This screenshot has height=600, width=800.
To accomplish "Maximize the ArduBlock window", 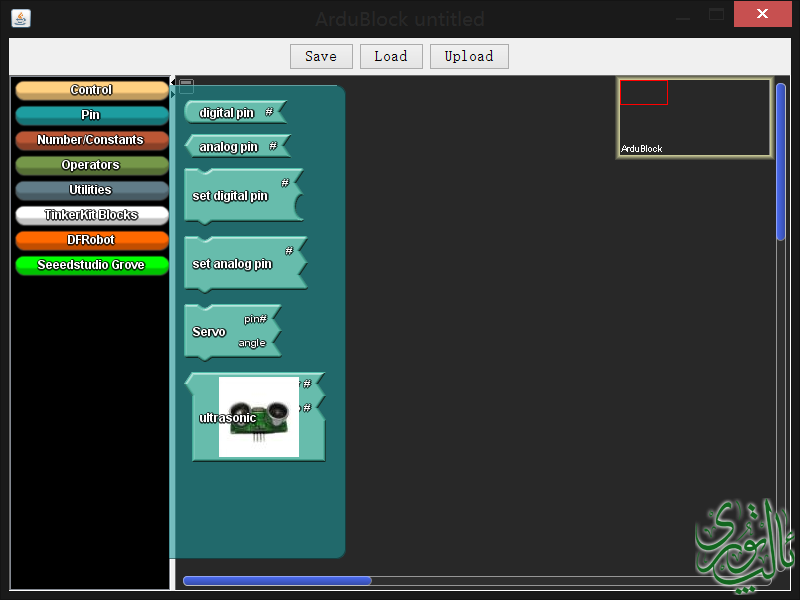I will pos(716,14).
